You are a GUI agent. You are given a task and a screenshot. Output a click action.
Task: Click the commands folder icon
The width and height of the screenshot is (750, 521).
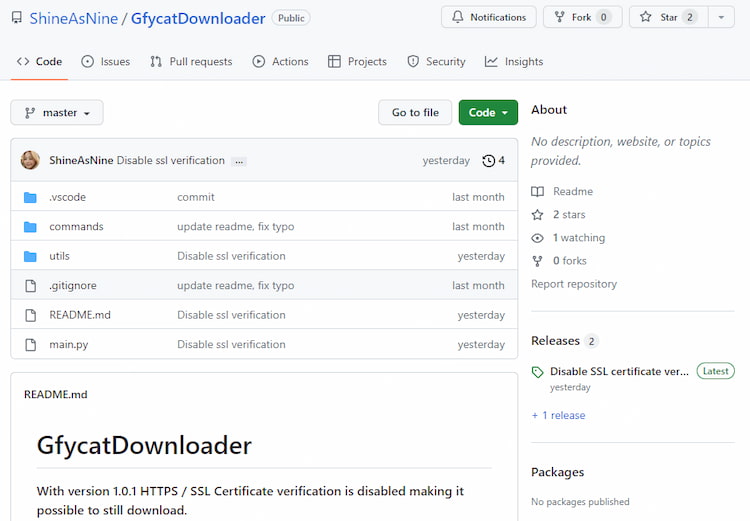click(x=30, y=227)
